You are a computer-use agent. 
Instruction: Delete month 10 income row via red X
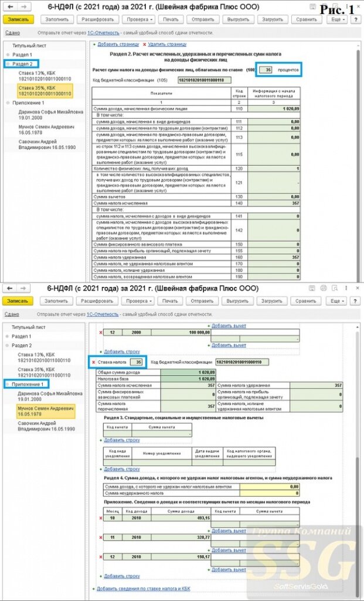tap(101, 518)
